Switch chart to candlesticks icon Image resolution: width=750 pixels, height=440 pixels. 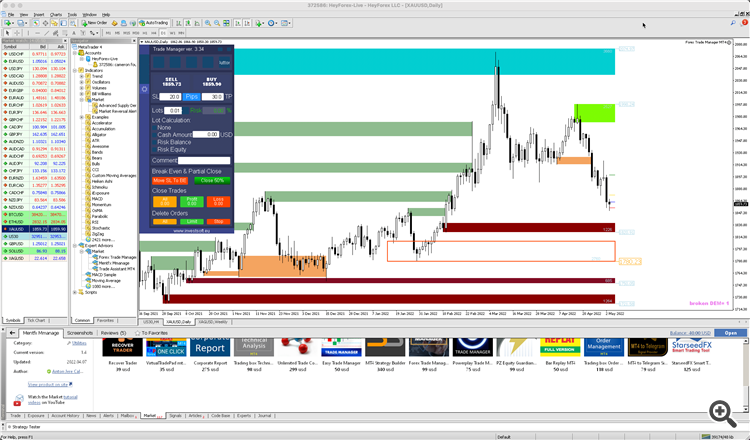[188, 23]
